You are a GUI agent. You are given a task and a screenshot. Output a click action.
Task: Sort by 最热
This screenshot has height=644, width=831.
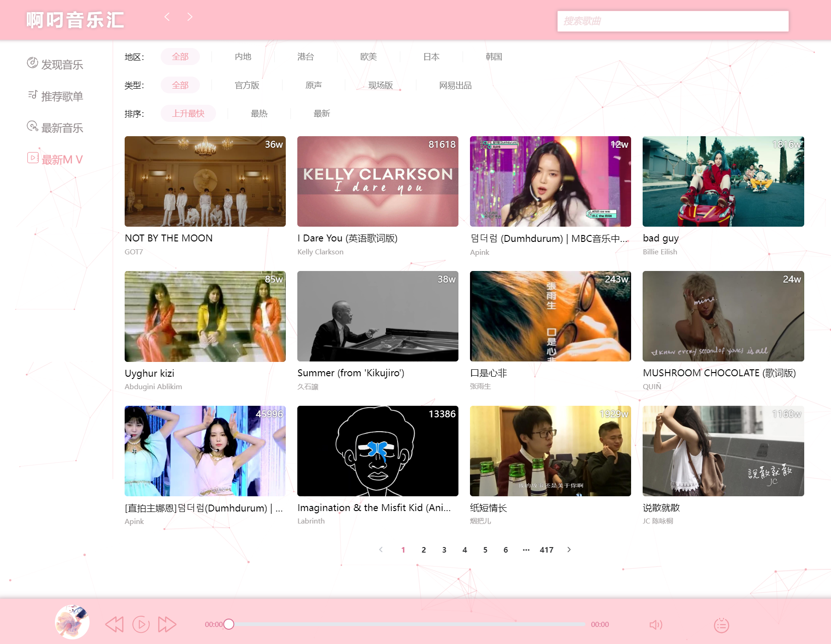[x=259, y=114]
